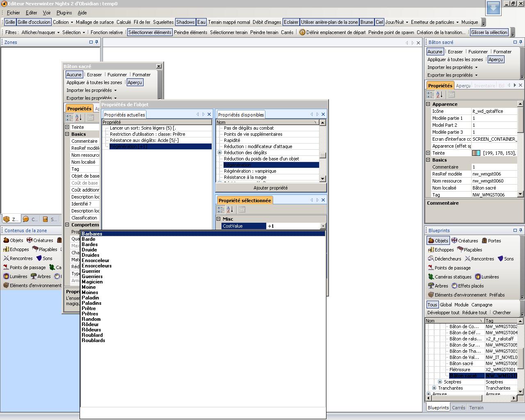Toggle Grille display
The image size is (525, 420).
(10, 22)
